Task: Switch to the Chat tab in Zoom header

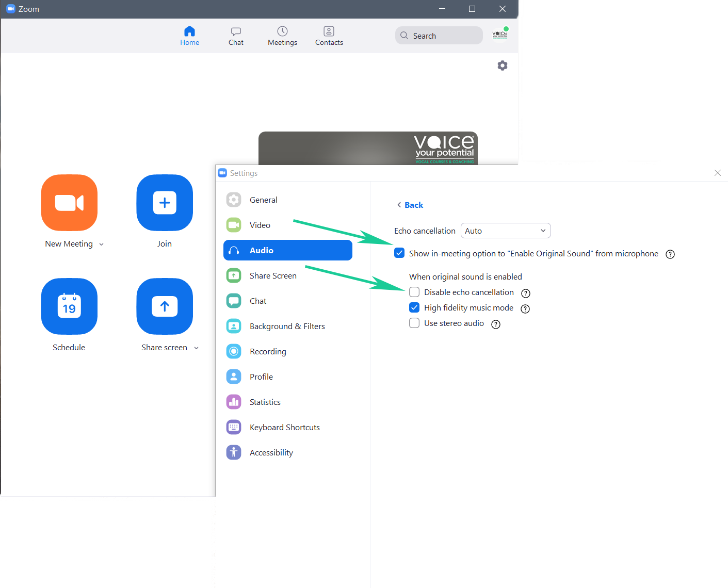Action: (x=236, y=36)
